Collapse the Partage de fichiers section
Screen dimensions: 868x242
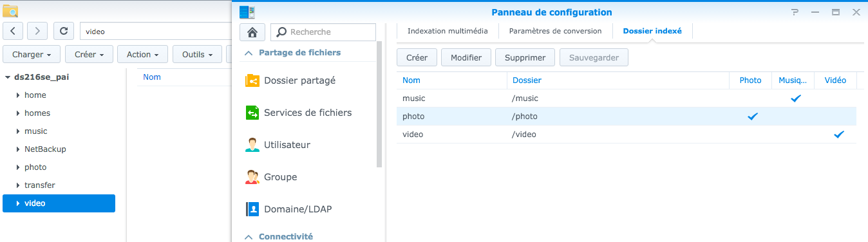click(249, 53)
